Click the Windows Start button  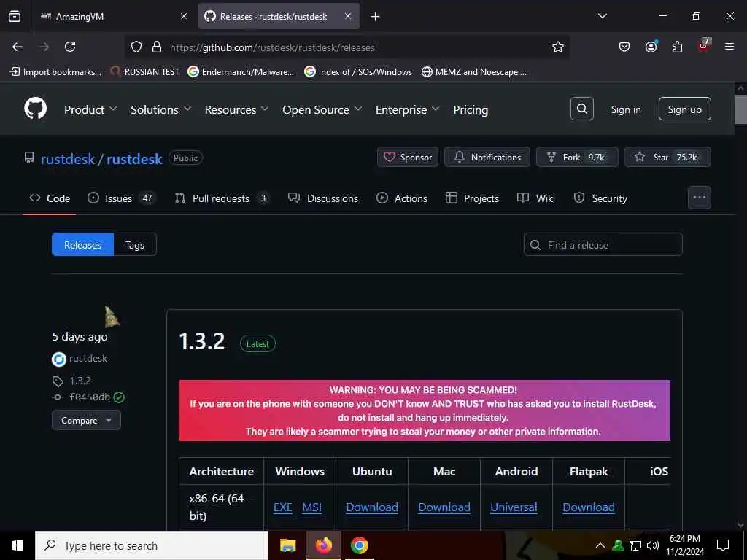pyautogui.click(x=18, y=545)
